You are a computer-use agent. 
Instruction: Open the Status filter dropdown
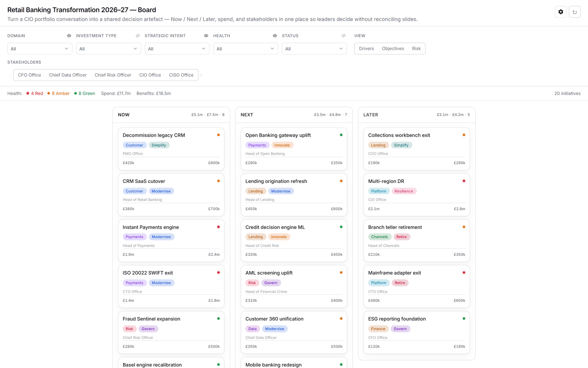314,49
